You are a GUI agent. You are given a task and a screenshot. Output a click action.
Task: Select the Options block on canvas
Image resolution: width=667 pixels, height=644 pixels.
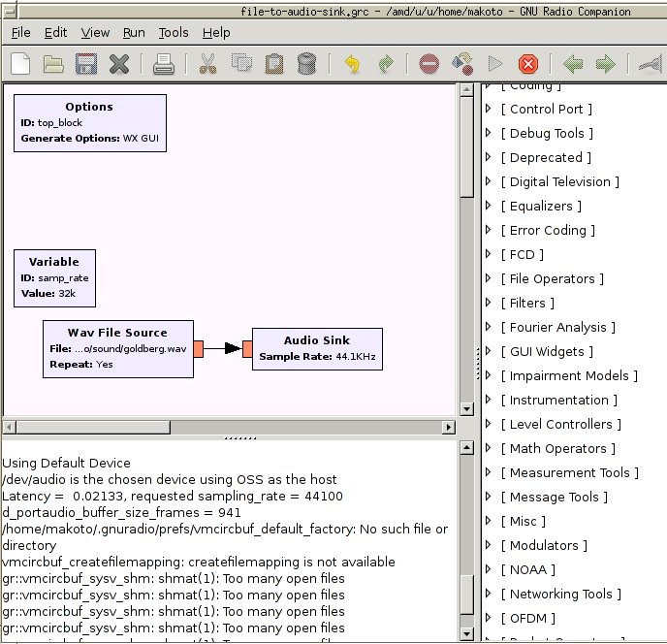(90, 123)
